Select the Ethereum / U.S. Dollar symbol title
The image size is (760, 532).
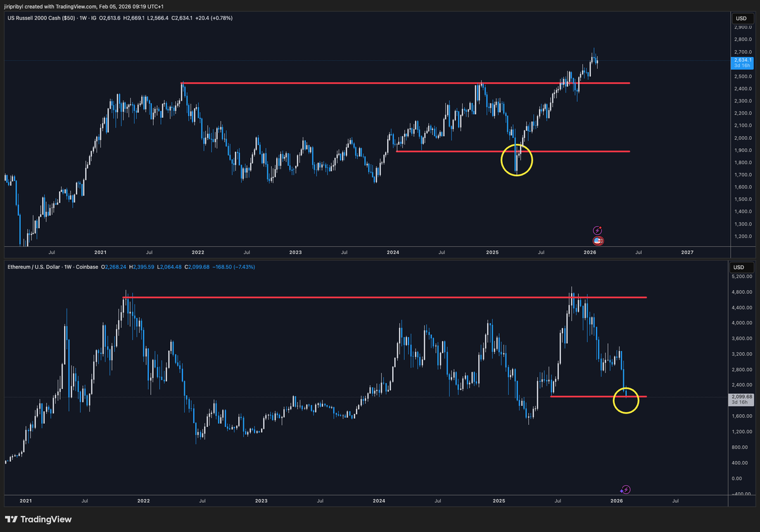[x=35, y=267]
